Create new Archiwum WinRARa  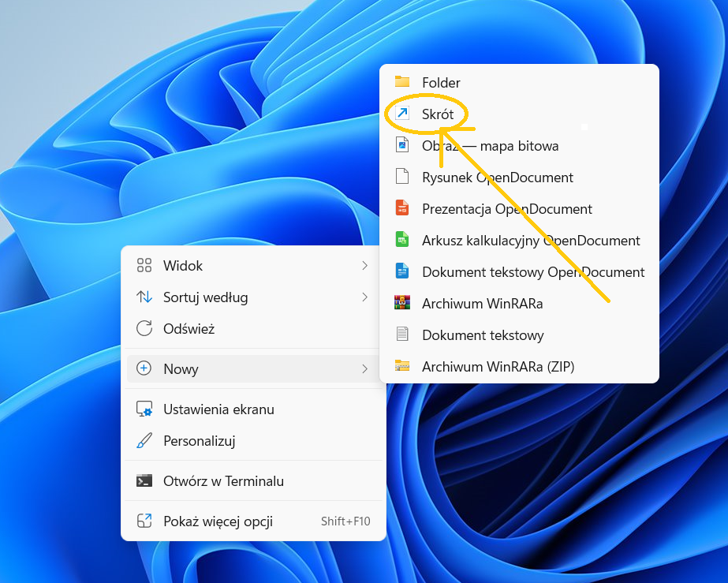(x=519, y=304)
